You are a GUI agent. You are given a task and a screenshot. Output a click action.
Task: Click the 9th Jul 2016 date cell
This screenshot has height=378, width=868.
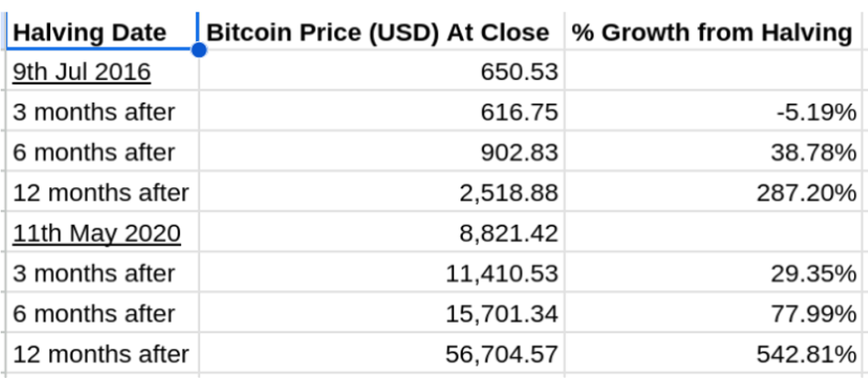tap(82, 71)
